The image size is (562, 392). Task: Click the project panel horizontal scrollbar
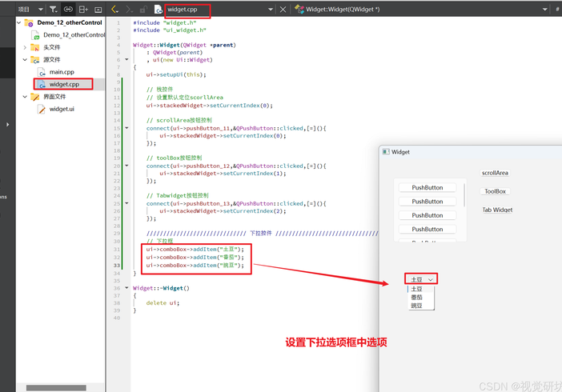(x=56, y=388)
